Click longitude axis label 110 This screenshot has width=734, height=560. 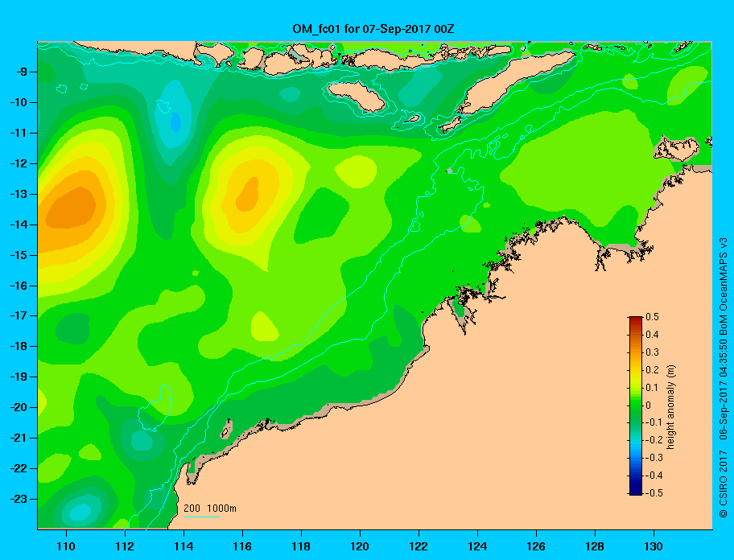66,546
